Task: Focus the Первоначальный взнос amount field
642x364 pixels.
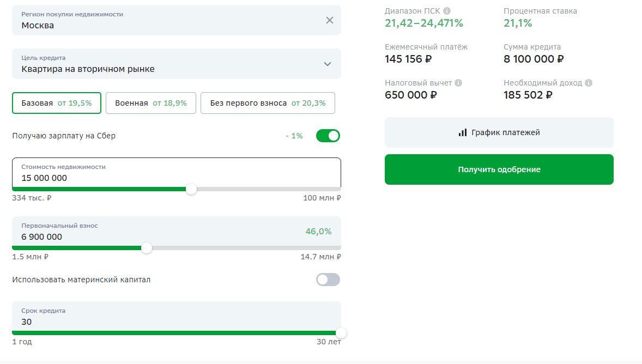Action: 153,237
